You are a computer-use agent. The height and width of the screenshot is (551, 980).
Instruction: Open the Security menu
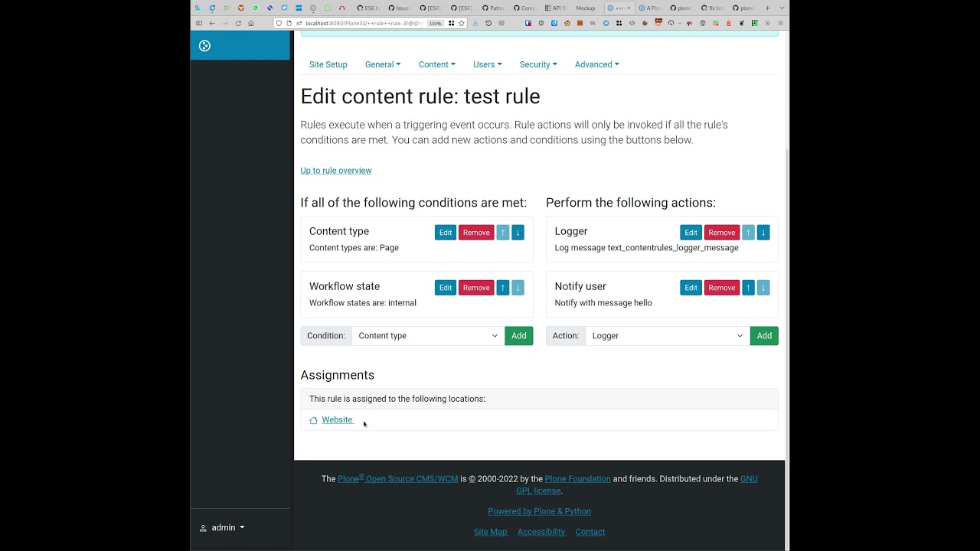point(538,64)
